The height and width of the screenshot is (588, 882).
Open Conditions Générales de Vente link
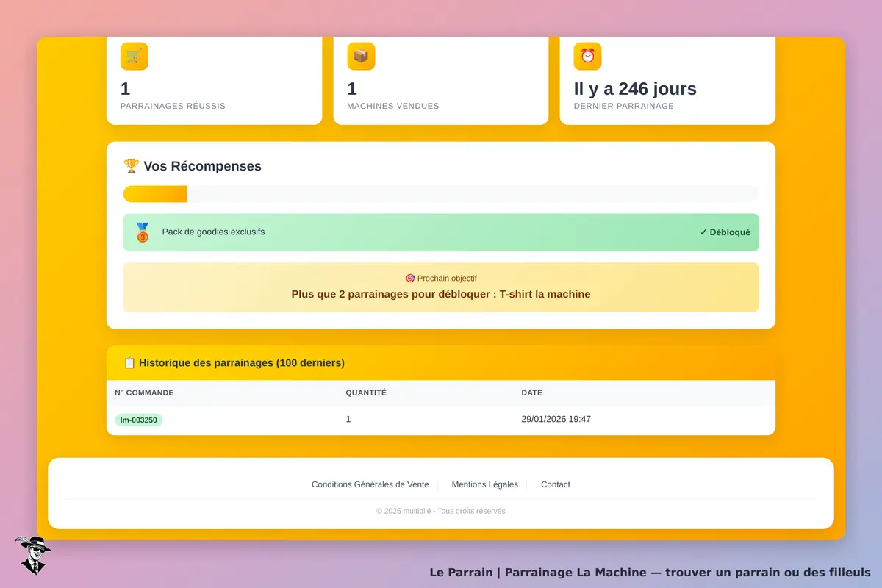tap(370, 484)
